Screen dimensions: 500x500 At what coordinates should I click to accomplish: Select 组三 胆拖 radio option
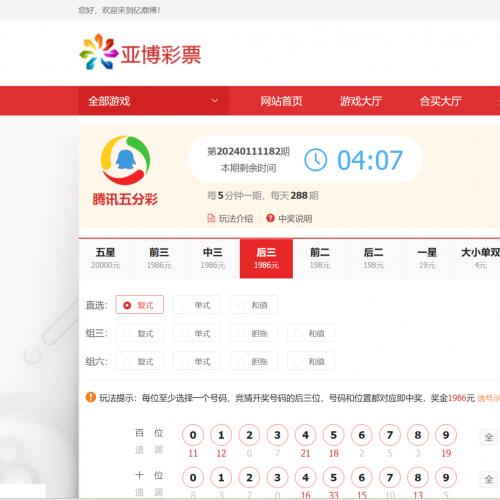[x=254, y=333]
